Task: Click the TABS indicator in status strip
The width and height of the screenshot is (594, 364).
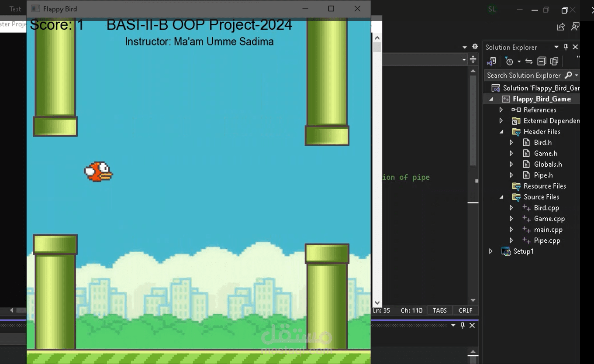Action: coord(440,310)
